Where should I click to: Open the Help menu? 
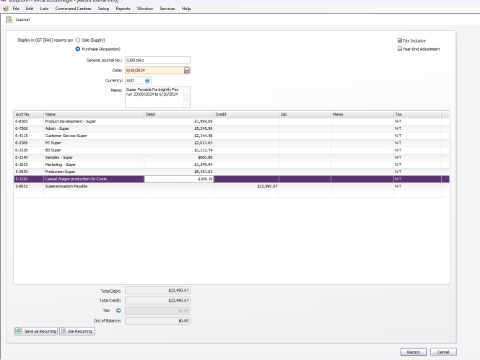186,8
